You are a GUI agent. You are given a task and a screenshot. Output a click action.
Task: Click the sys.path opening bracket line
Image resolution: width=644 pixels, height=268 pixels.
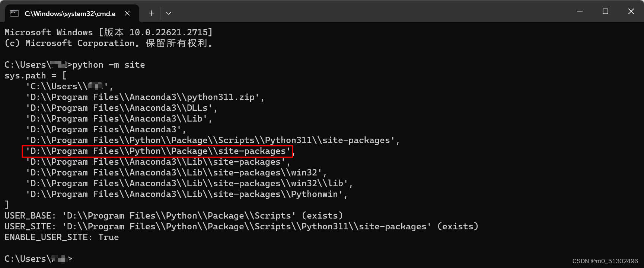pos(34,75)
